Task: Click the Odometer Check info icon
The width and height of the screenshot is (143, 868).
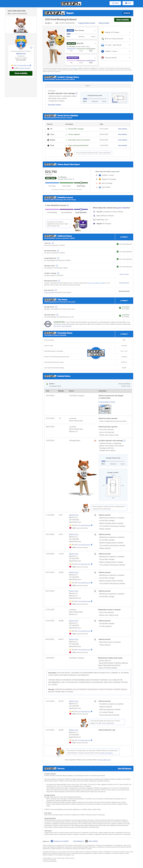Action: pyautogui.click(x=56, y=265)
